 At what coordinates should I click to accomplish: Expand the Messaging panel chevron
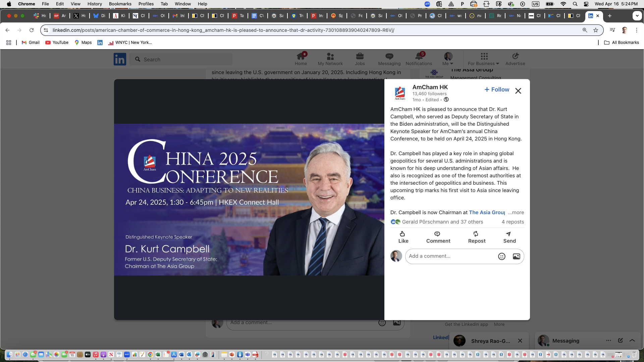click(x=632, y=341)
